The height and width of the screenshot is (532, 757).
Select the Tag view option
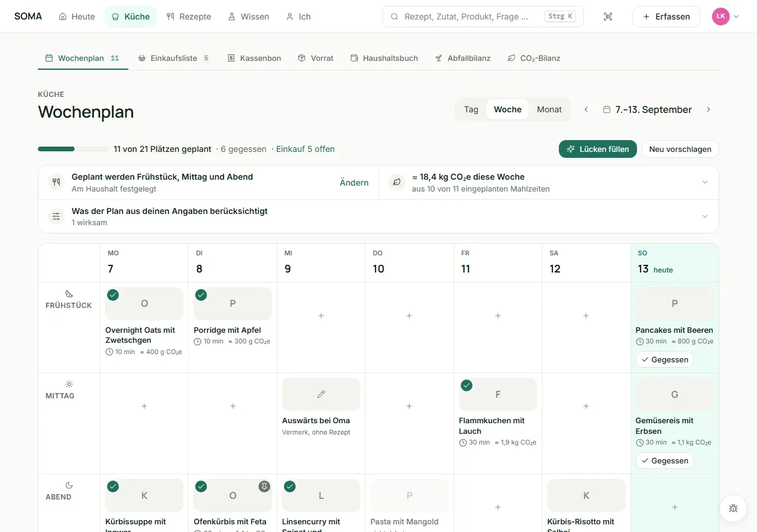[x=471, y=109]
